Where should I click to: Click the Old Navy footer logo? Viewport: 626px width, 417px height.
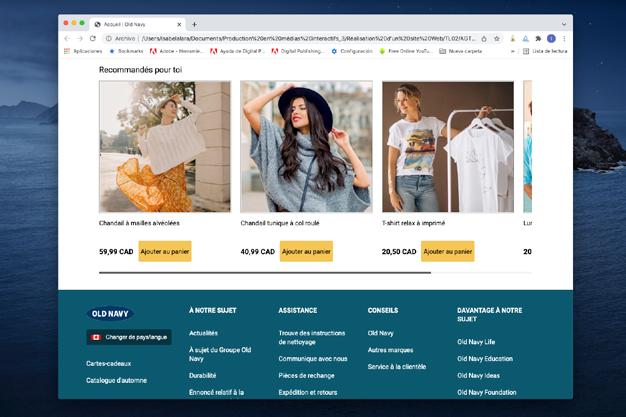pyautogui.click(x=110, y=314)
